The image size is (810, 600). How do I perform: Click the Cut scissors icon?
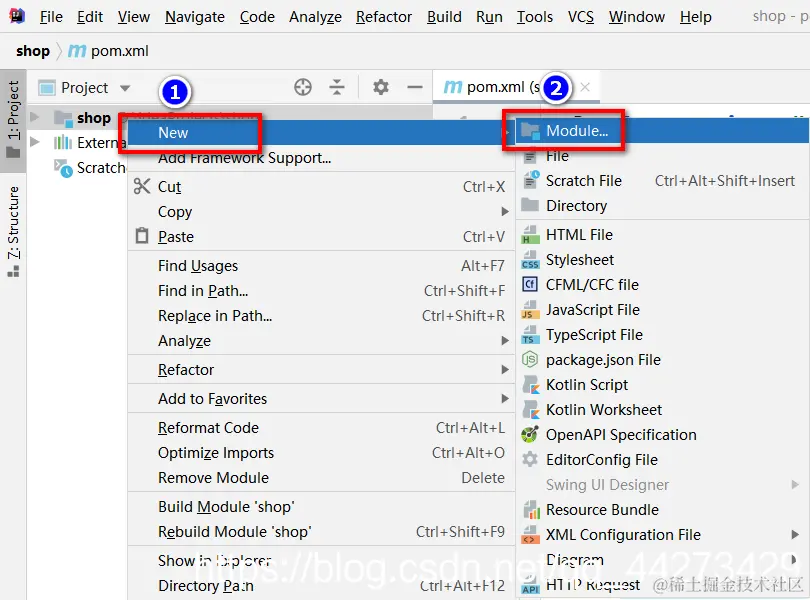(142, 186)
